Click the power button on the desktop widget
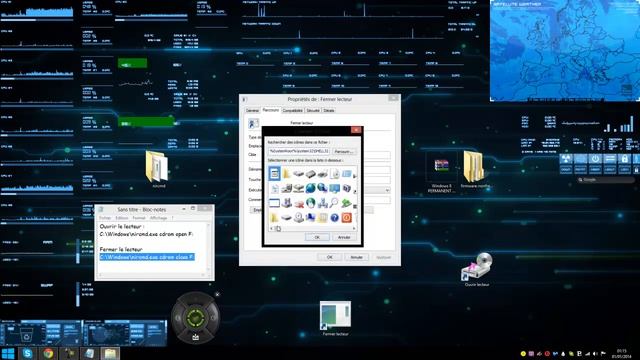Image resolution: width=640 pixels, height=360 pixels. 595,159
